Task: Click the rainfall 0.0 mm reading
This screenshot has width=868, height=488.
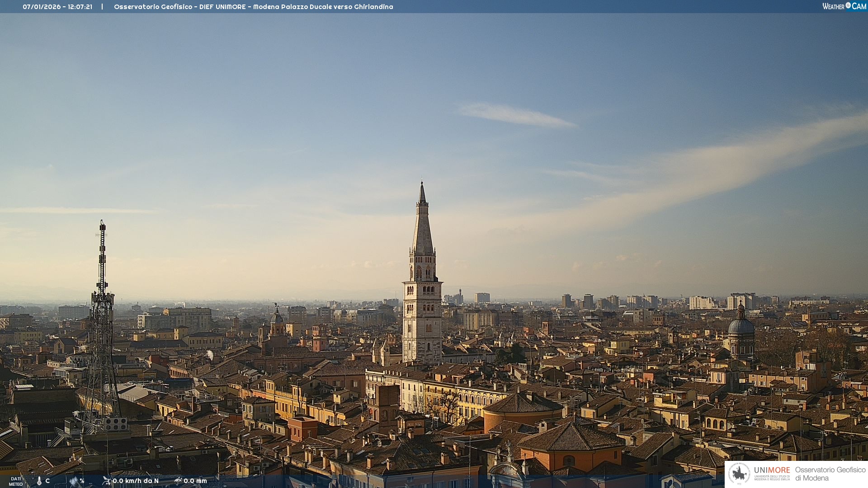Action: pos(195,481)
